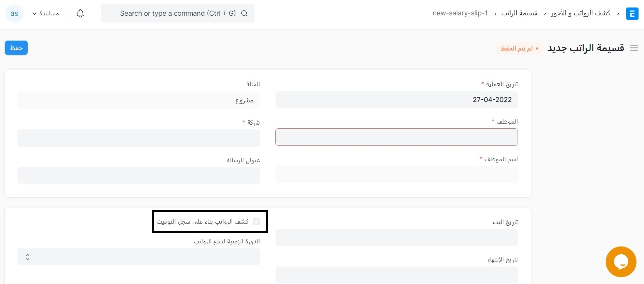Expand the مساعدة help menu
The height and width of the screenshot is (284, 644).
[45, 14]
